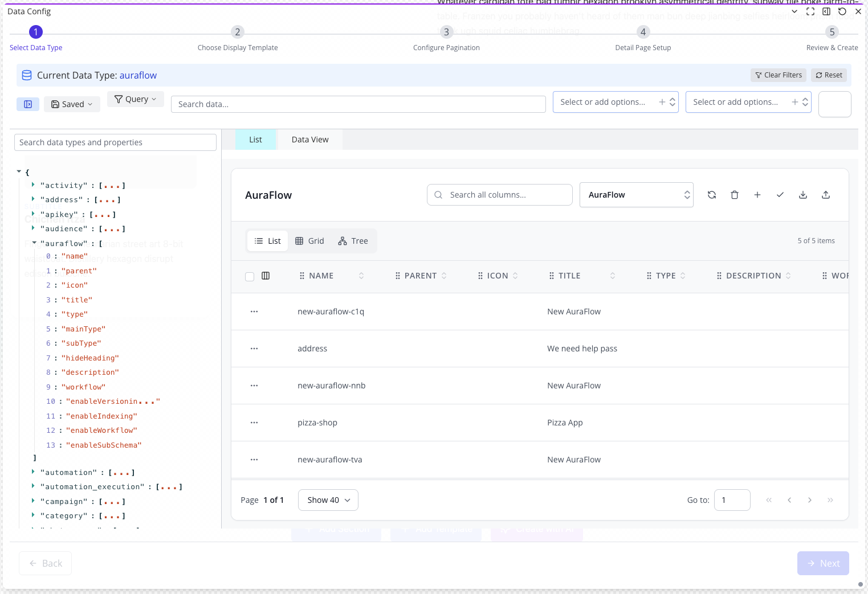Expand the "automation" tree node

[33, 472]
